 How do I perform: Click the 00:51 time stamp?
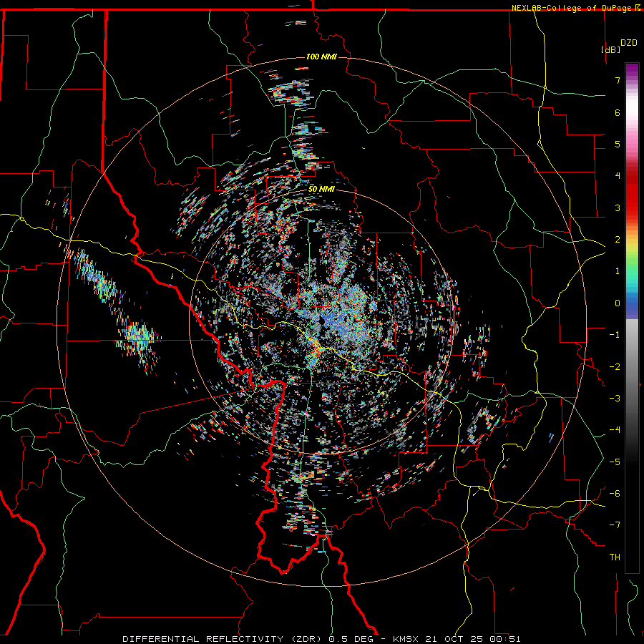504,639
